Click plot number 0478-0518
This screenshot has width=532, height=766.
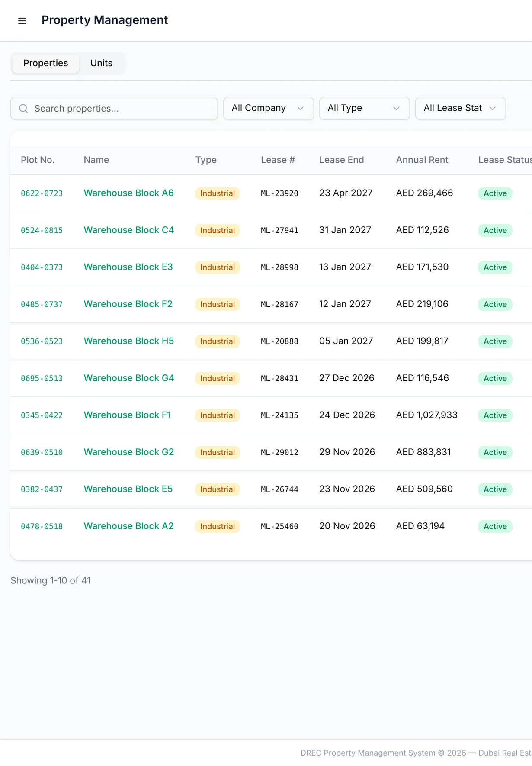tap(42, 526)
